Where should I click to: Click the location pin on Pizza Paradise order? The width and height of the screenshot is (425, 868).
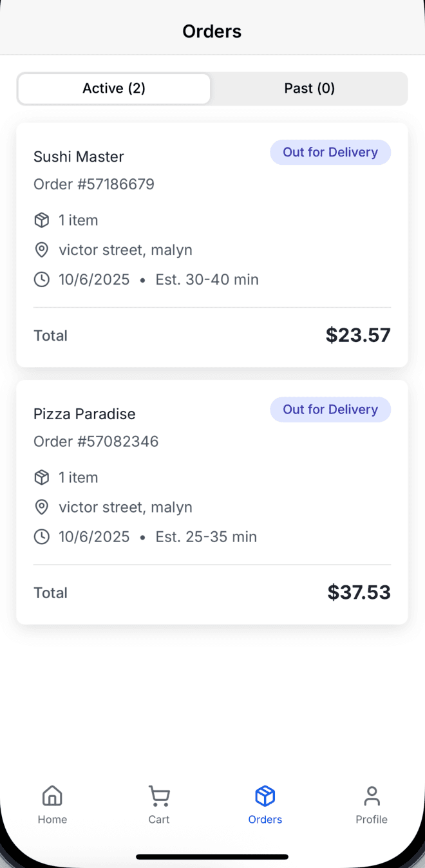(x=41, y=507)
